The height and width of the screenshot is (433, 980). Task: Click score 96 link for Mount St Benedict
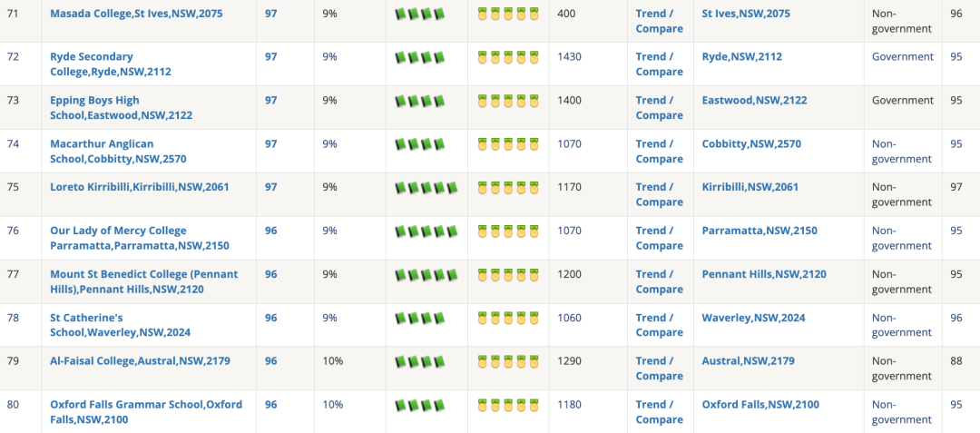[x=270, y=274]
